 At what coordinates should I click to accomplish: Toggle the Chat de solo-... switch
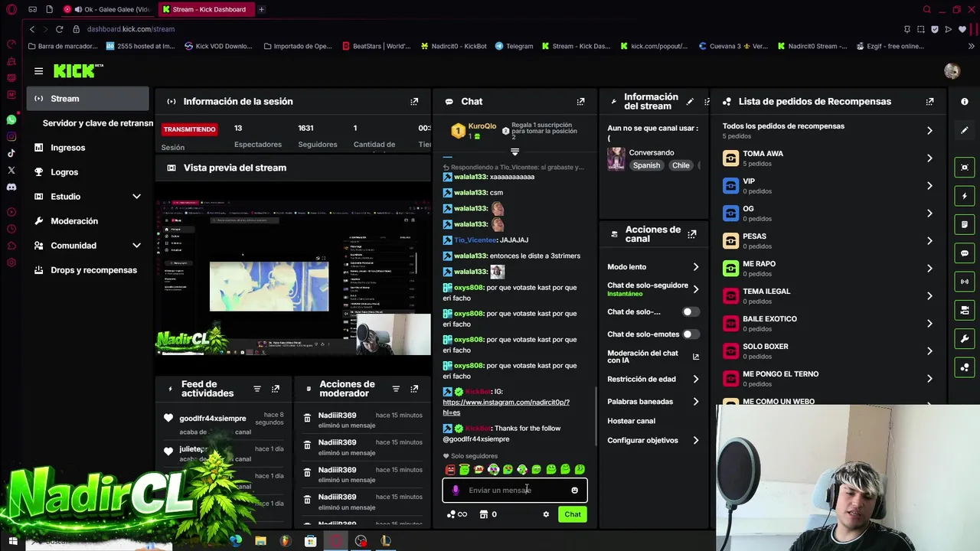coord(691,312)
